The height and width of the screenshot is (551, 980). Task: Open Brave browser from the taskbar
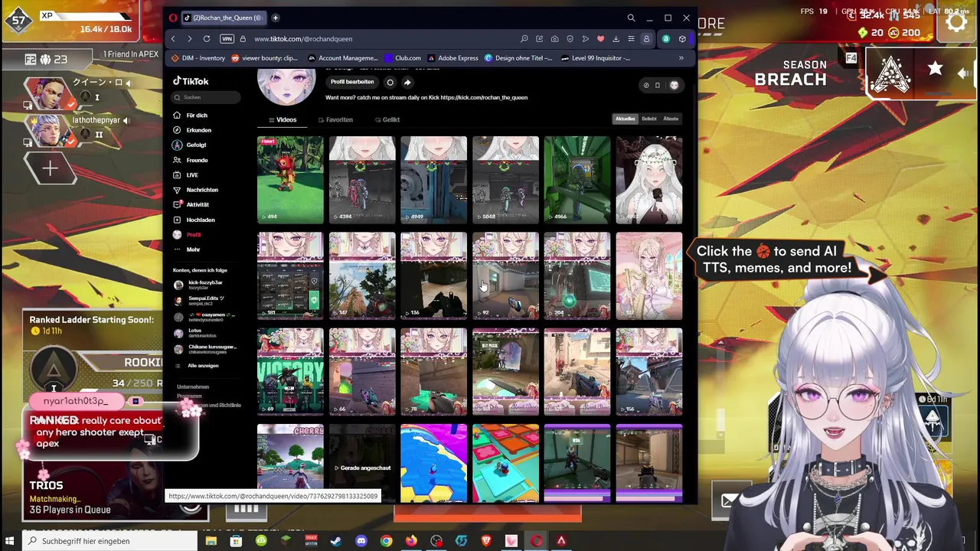(486, 541)
